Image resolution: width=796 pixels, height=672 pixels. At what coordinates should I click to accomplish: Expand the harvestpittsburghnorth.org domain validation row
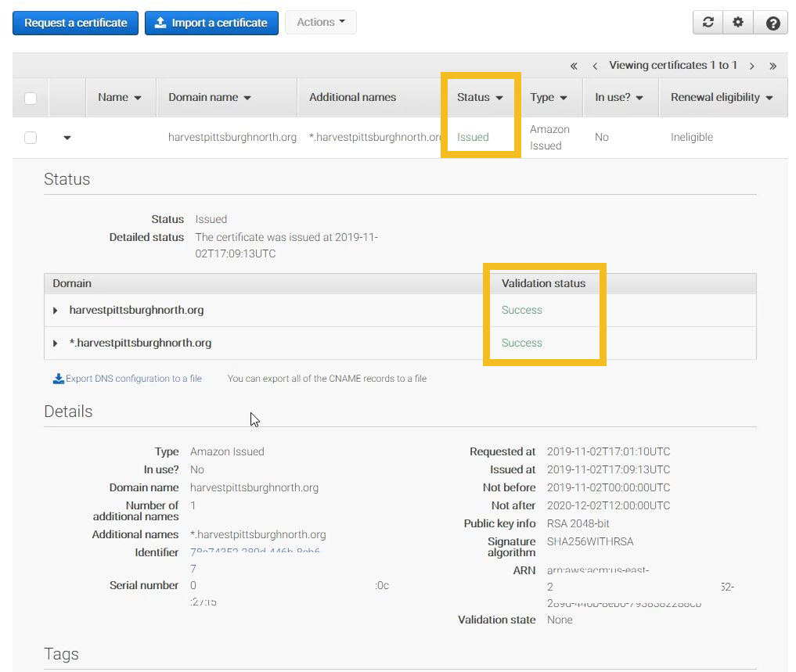56,310
